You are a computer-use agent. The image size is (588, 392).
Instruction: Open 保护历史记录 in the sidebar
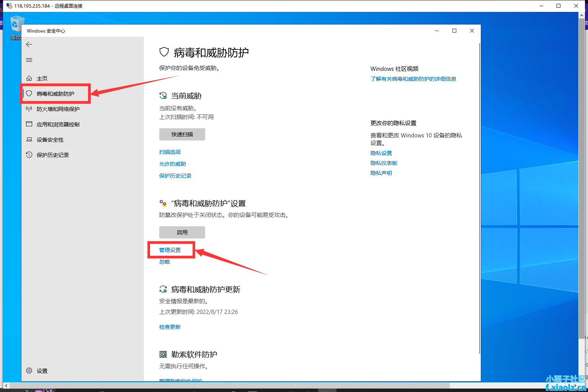(52, 155)
